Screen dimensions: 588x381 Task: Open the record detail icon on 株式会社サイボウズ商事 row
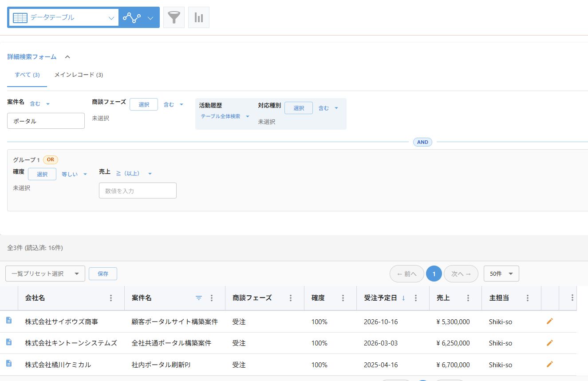10,321
